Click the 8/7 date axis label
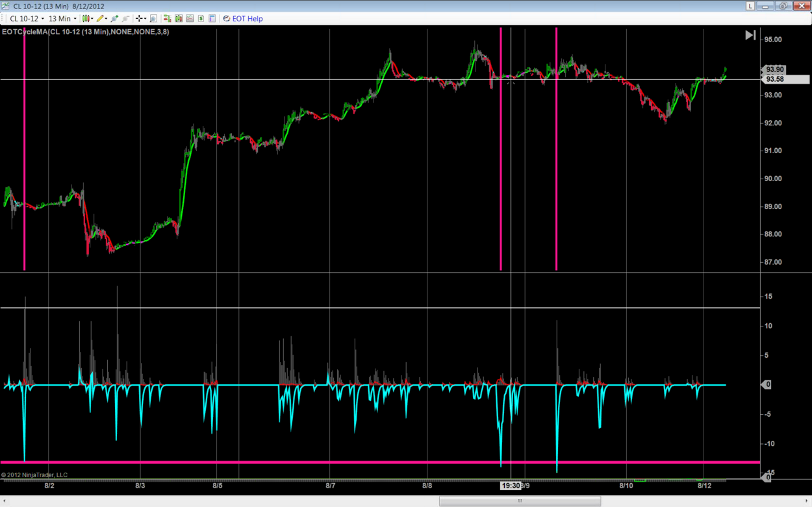 (x=330, y=485)
